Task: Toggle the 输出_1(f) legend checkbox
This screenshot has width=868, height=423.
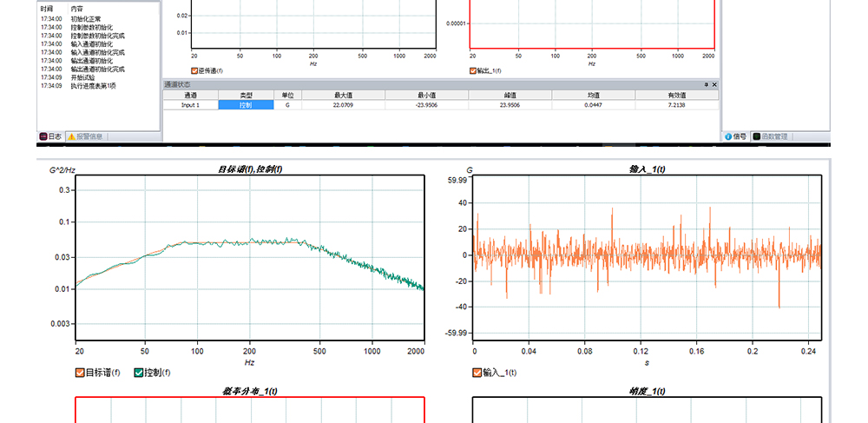Action: click(473, 71)
